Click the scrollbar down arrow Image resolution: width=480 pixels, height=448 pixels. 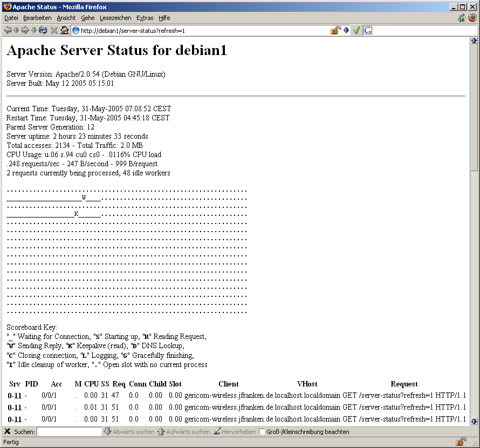[474, 422]
